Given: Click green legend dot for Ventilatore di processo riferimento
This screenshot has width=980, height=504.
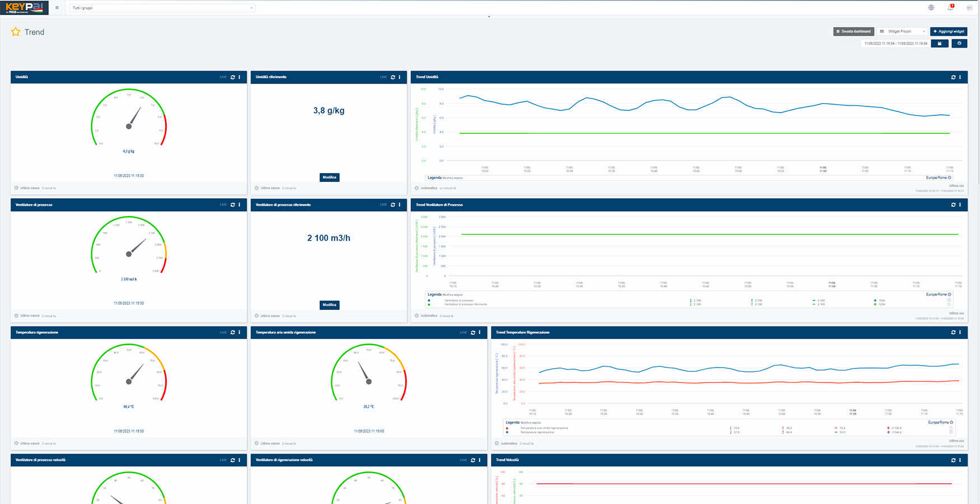Looking at the screenshot, I should point(429,305).
